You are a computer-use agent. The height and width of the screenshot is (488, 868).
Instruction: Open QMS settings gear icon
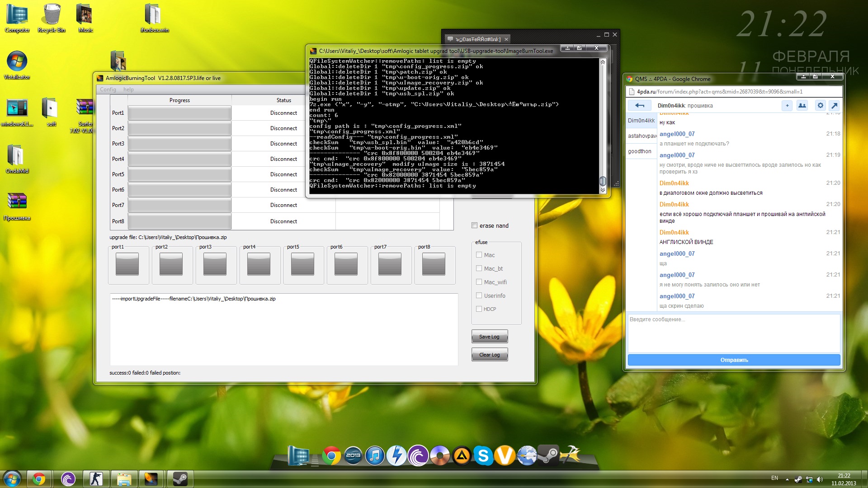820,105
